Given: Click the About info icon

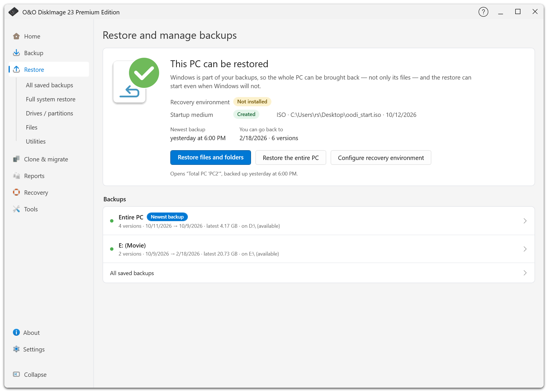Looking at the screenshot, I should 16,332.
